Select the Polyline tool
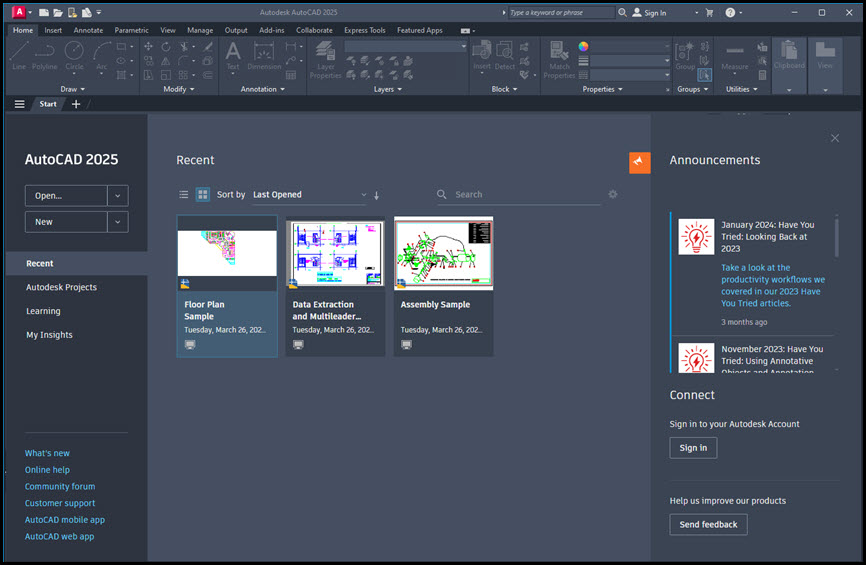The image size is (866, 565). pyautogui.click(x=45, y=55)
